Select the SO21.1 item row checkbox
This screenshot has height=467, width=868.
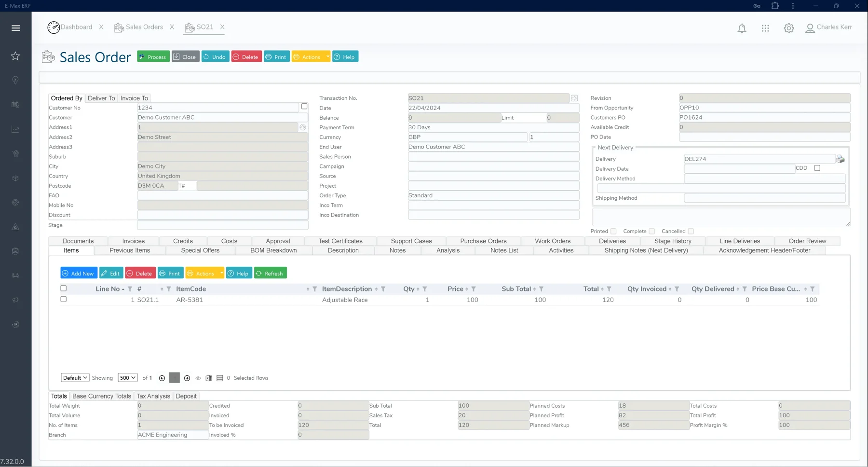coord(63,299)
